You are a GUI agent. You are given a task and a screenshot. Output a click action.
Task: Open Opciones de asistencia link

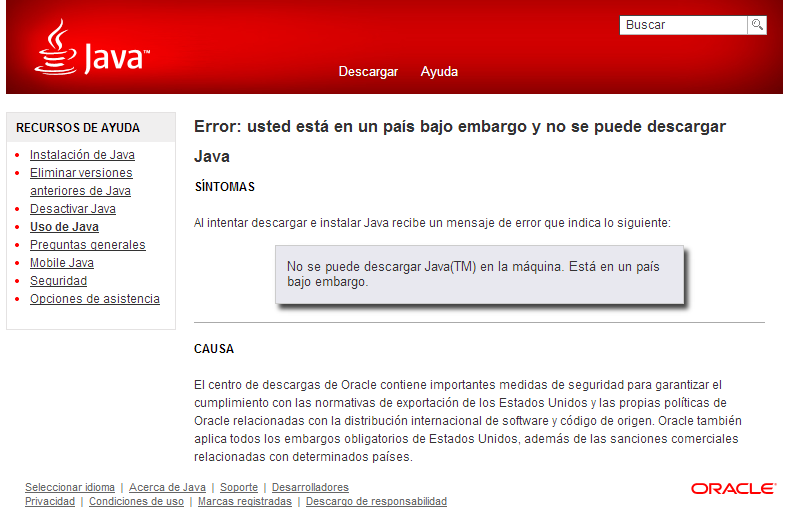point(94,299)
